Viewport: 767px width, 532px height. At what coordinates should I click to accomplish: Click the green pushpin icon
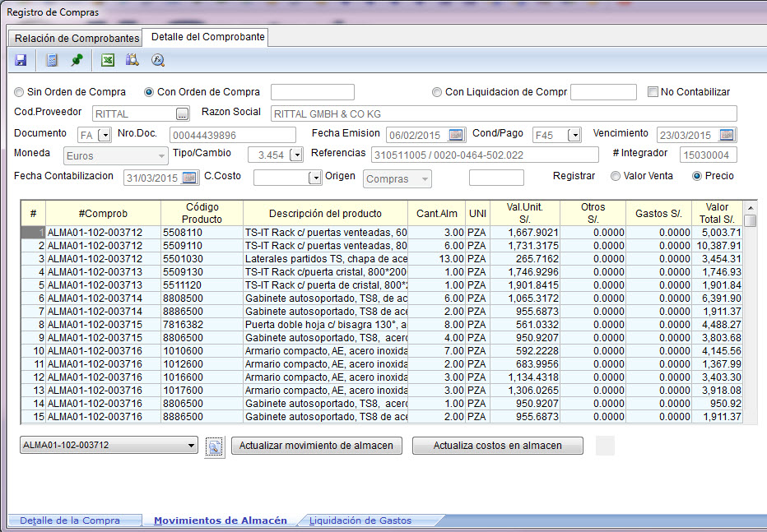pyautogui.click(x=77, y=60)
